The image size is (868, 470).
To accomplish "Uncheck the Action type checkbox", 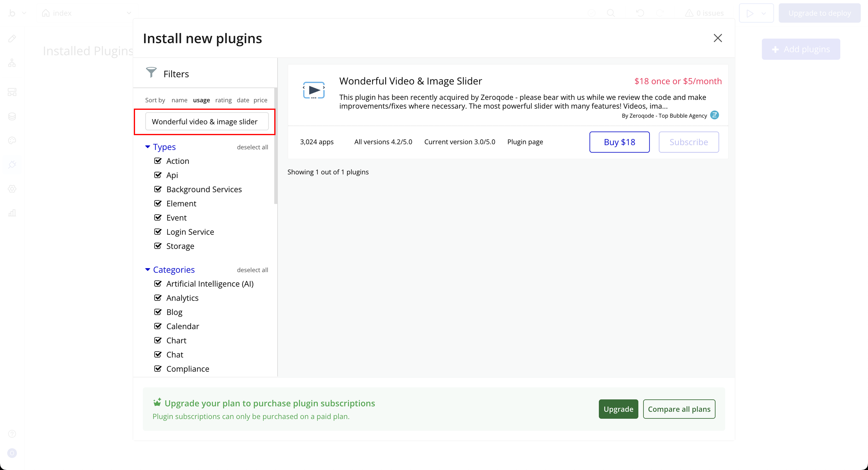I will (158, 161).
